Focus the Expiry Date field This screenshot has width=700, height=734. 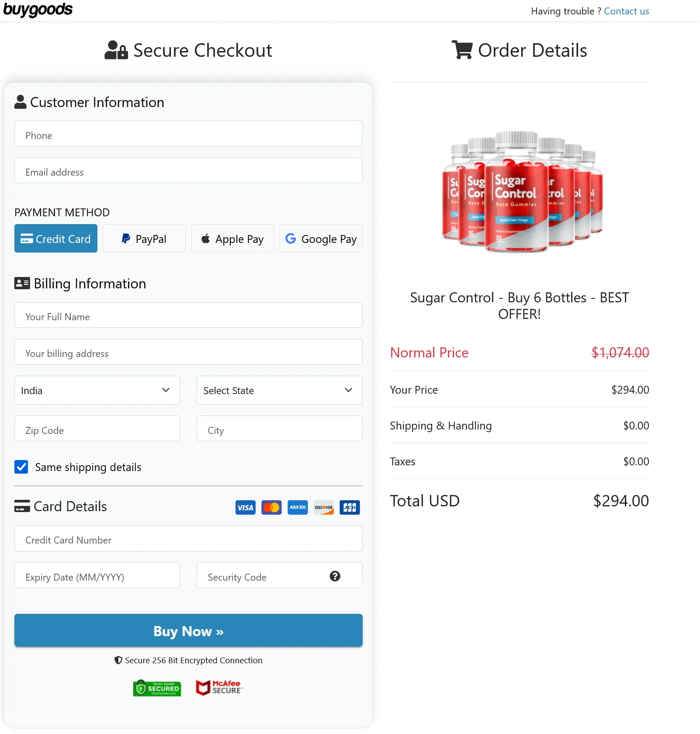click(x=97, y=575)
